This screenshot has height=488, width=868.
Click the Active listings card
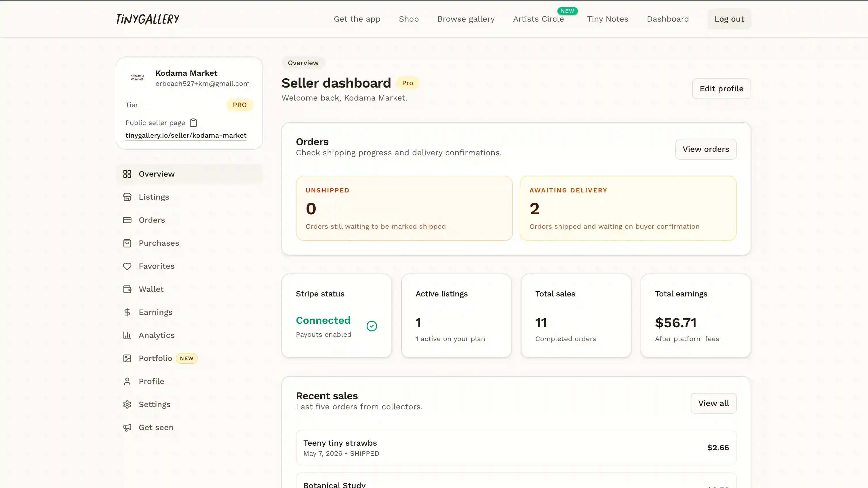[456, 316]
